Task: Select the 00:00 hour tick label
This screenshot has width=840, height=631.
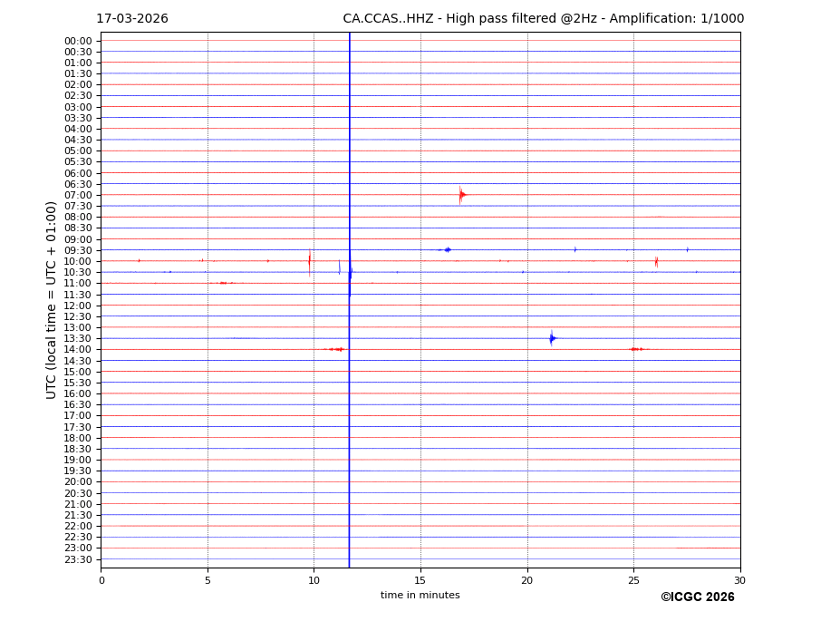Action: coord(78,41)
